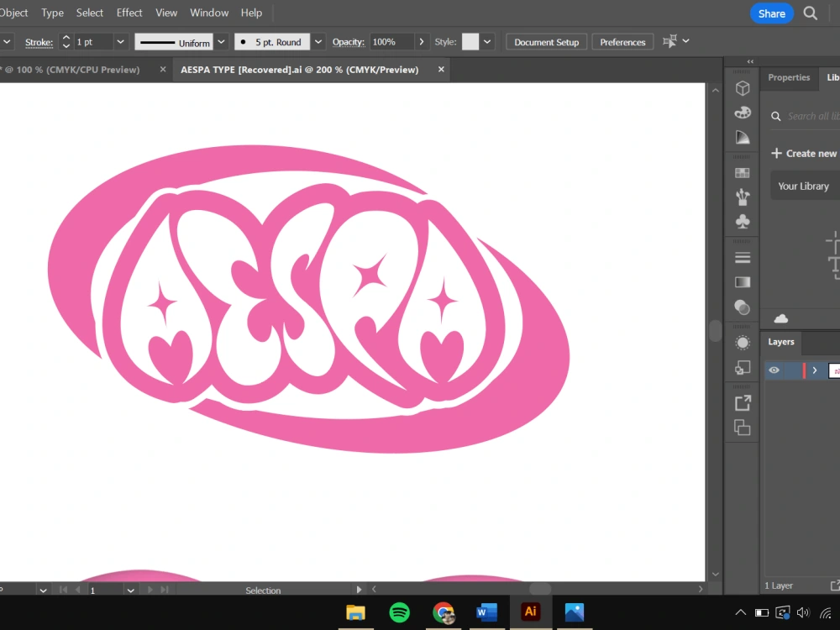The width and height of the screenshot is (840, 630).
Task: Open the Transparency panel
Action: point(743,307)
